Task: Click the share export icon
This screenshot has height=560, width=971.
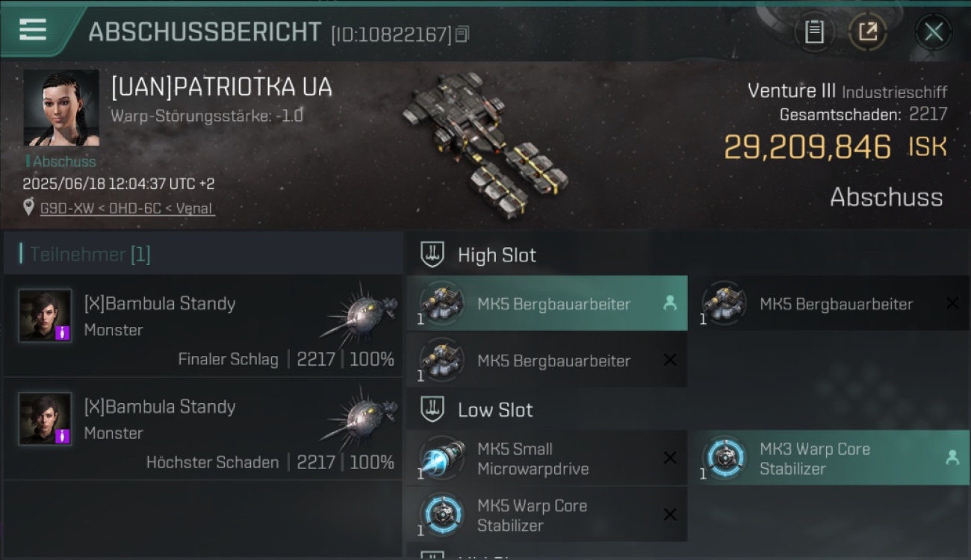Action: click(x=868, y=32)
